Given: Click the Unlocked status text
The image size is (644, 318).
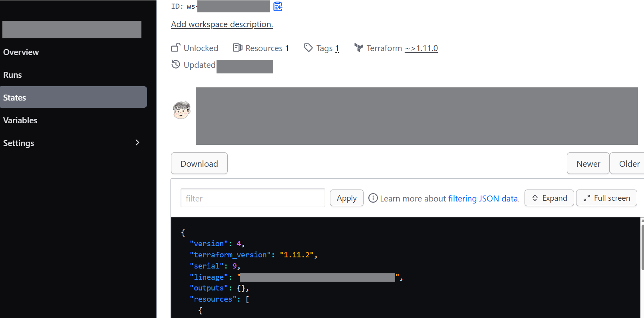Looking at the screenshot, I should (201, 48).
